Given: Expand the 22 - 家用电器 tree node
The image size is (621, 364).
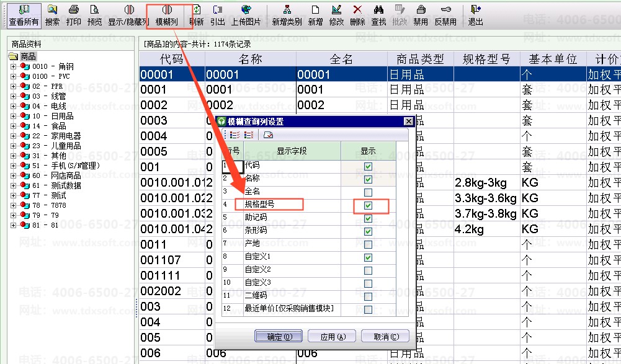Looking at the screenshot, I should point(13,136).
